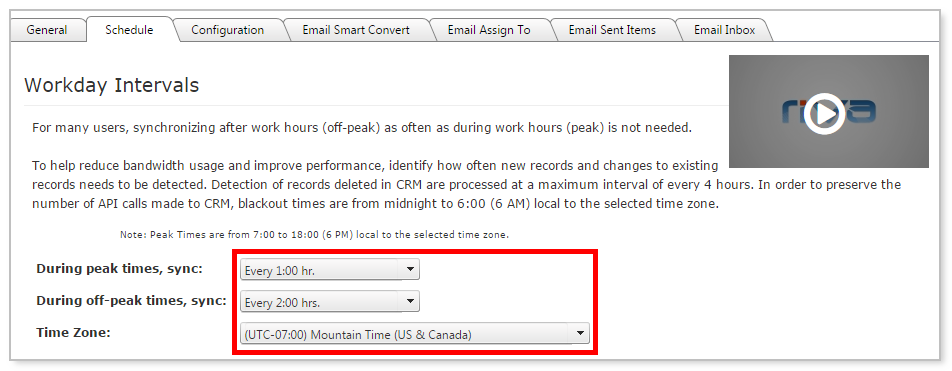Click the 'During off-peak times, sync:' label

(x=131, y=301)
